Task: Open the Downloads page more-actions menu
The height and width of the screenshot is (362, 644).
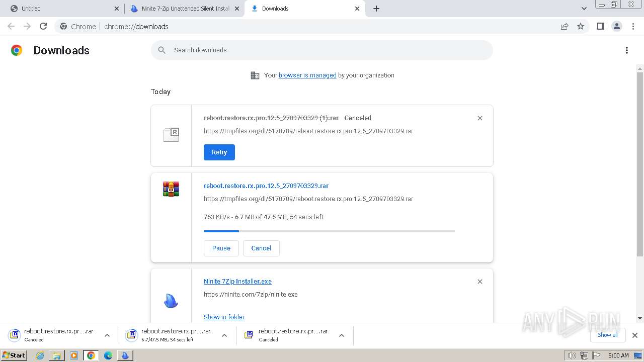Action: tap(627, 50)
